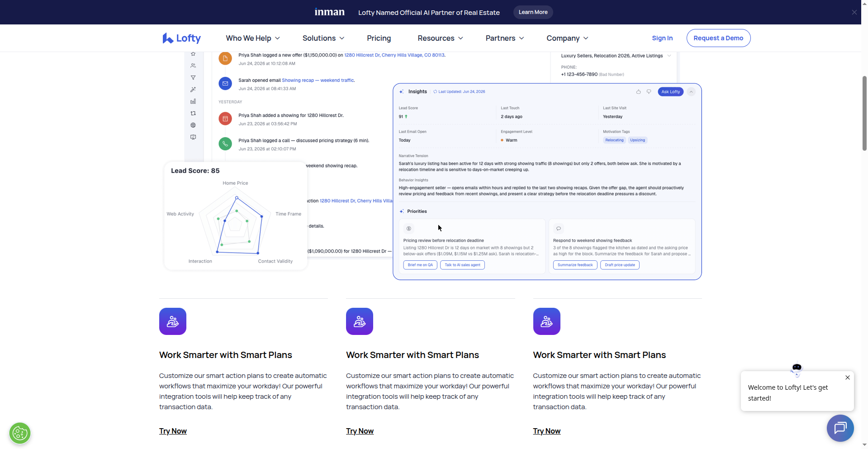Open the chat widget bubble
Viewport: 868px width, 449px height.
840,428
